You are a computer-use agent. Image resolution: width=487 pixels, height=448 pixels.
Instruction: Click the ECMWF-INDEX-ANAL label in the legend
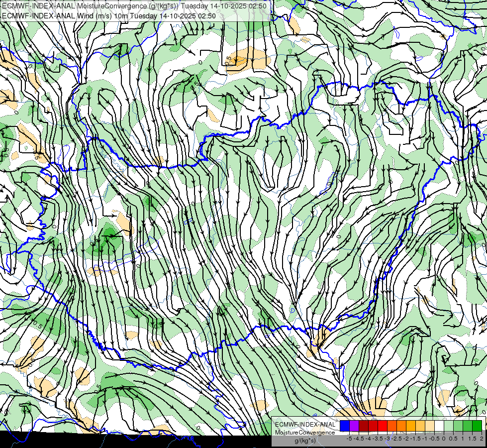click(305, 425)
